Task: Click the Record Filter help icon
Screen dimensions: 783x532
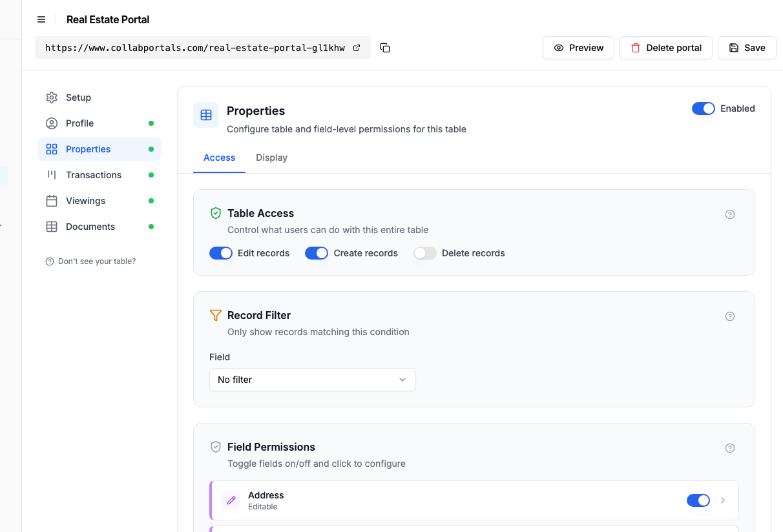Action: point(730,316)
